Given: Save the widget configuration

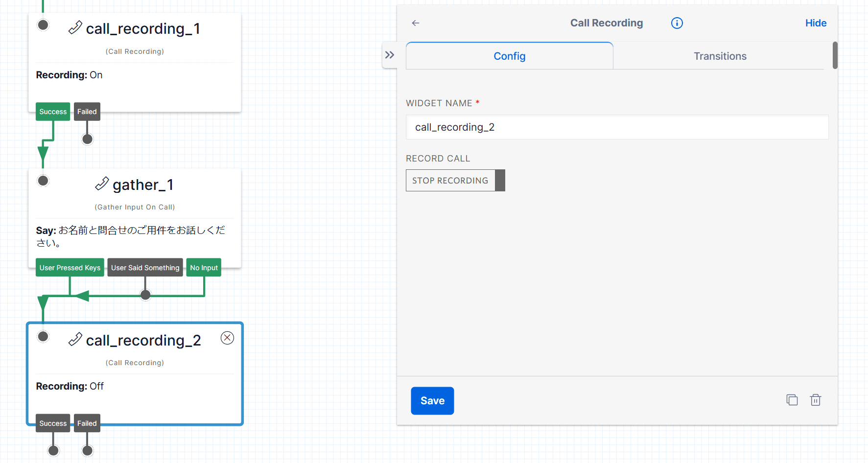Looking at the screenshot, I should [x=432, y=401].
